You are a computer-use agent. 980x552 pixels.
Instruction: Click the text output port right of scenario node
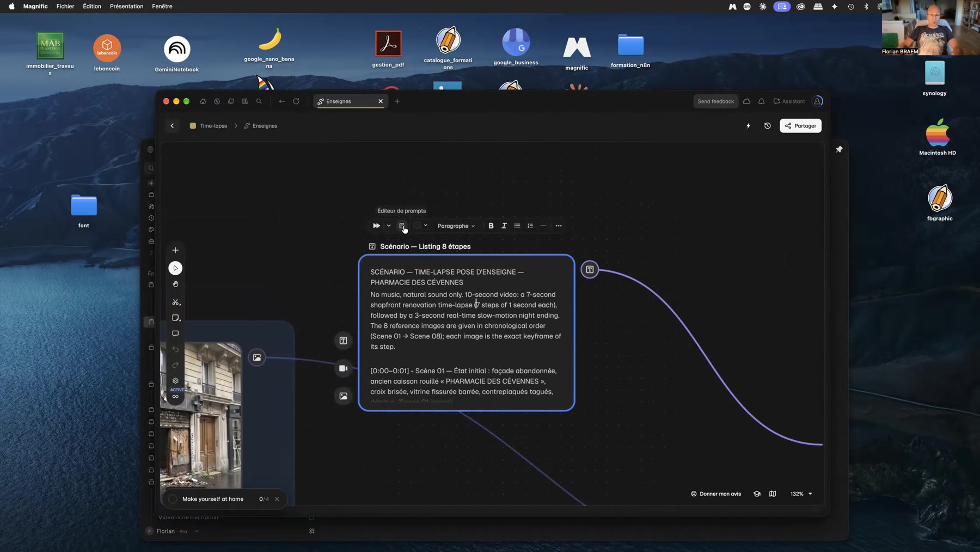click(590, 269)
